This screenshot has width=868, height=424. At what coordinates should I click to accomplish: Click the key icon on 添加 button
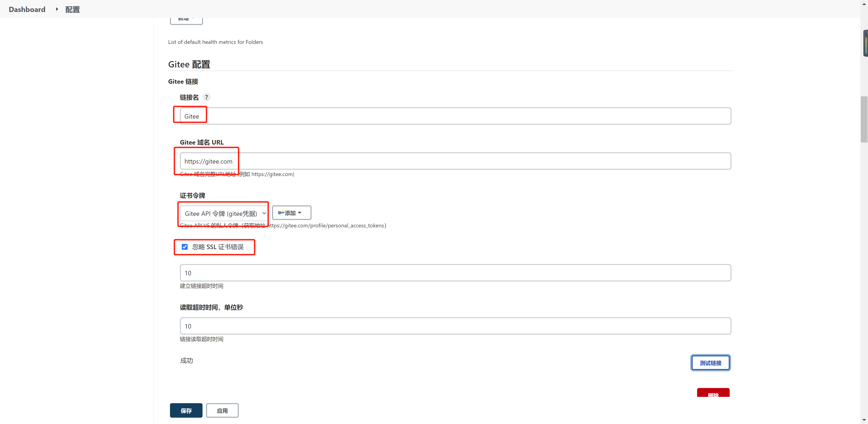pyautogui.click(x=281, y=213)
